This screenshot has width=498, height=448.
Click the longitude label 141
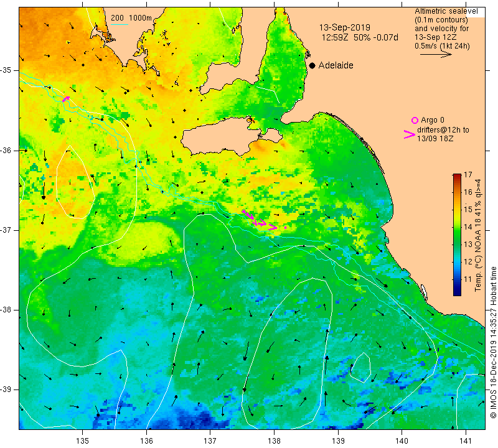[466, 441]
